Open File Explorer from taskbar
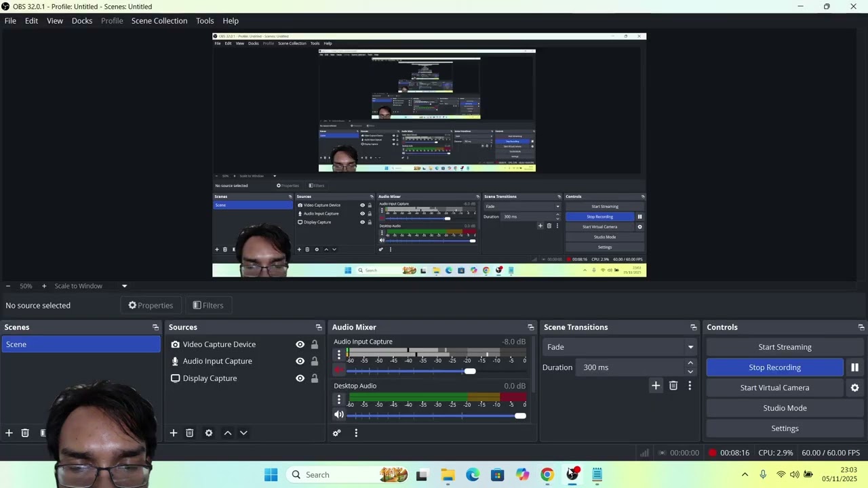Screen dimensions: 868x488 448,474
